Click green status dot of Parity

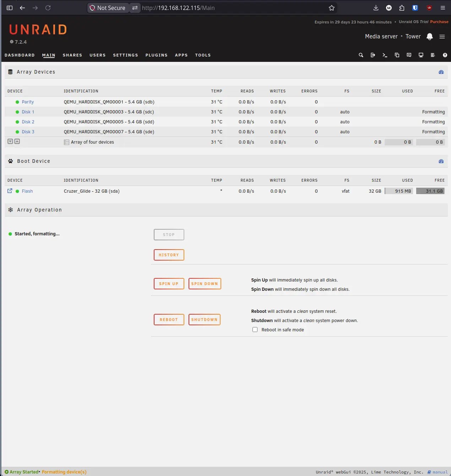pyautogui.click(x=17, y=102)
